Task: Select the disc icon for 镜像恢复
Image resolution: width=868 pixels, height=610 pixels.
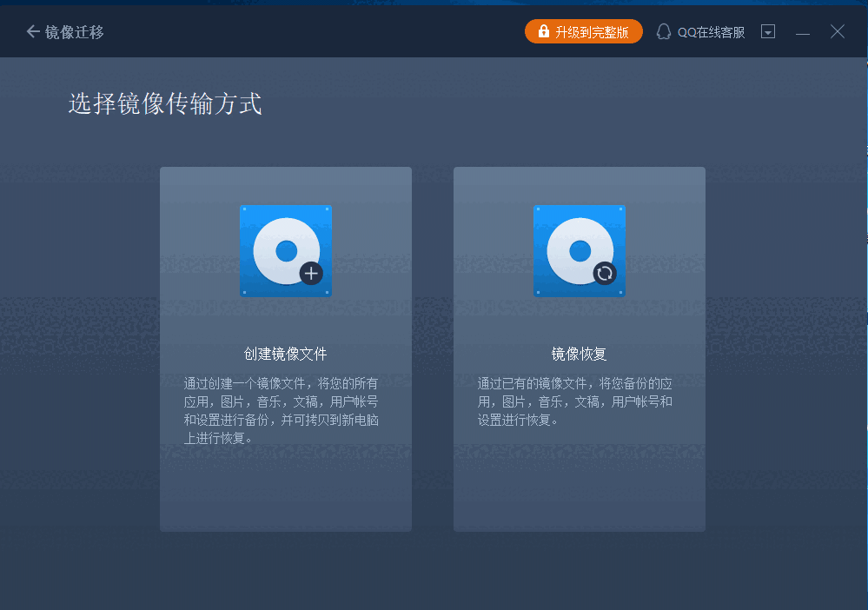Action: point(579,250)
